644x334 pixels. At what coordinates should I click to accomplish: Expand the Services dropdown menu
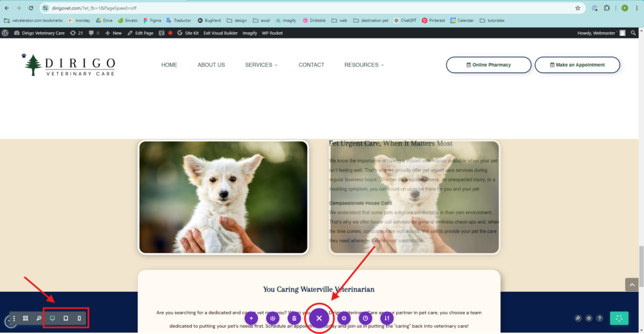[x=261, y=65]
